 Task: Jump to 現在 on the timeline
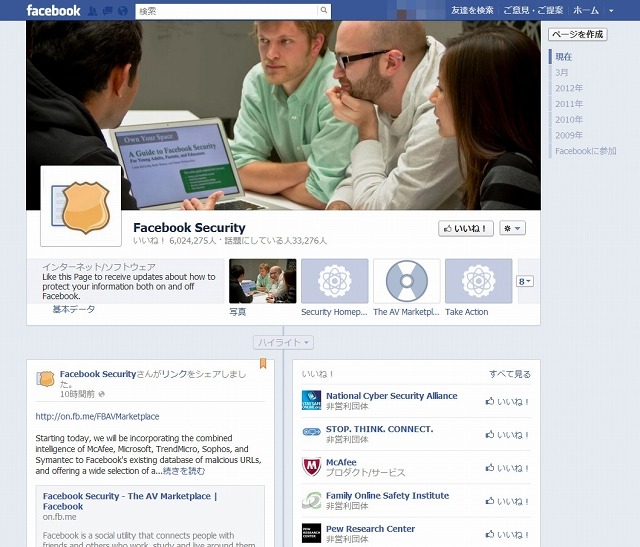coord(564,57)
